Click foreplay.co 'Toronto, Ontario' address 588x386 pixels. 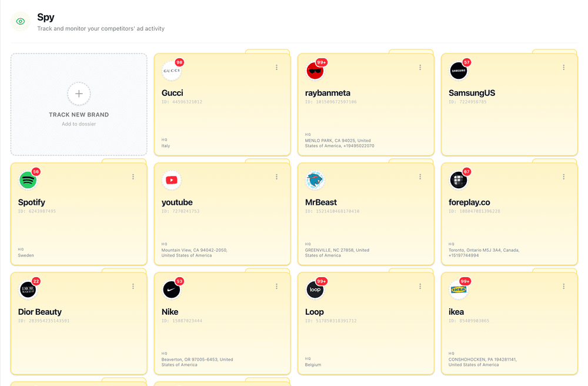(484, 253)
